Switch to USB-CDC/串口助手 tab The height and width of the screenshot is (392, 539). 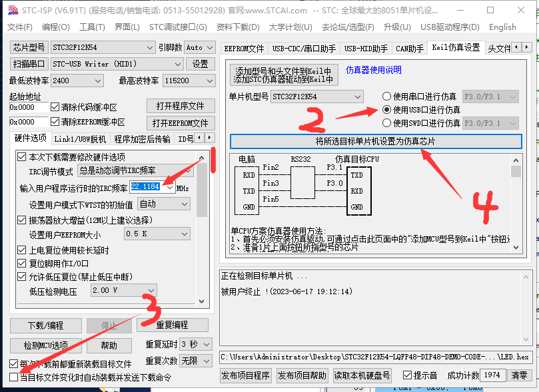[x=304, y=49]
